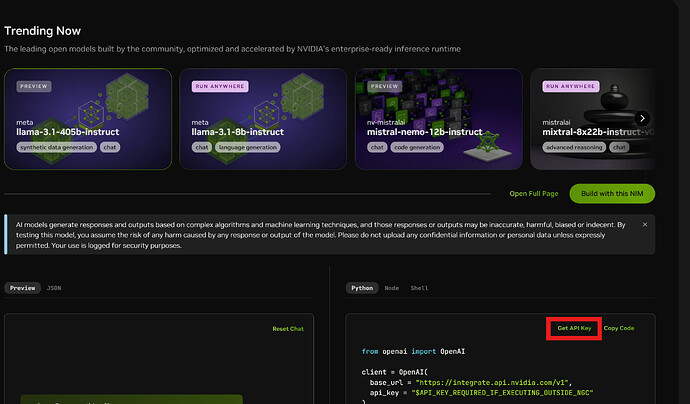The height and width of the screenshot is (404, 690).
Task: Click the Get API Key button
Action: (574, 328)
